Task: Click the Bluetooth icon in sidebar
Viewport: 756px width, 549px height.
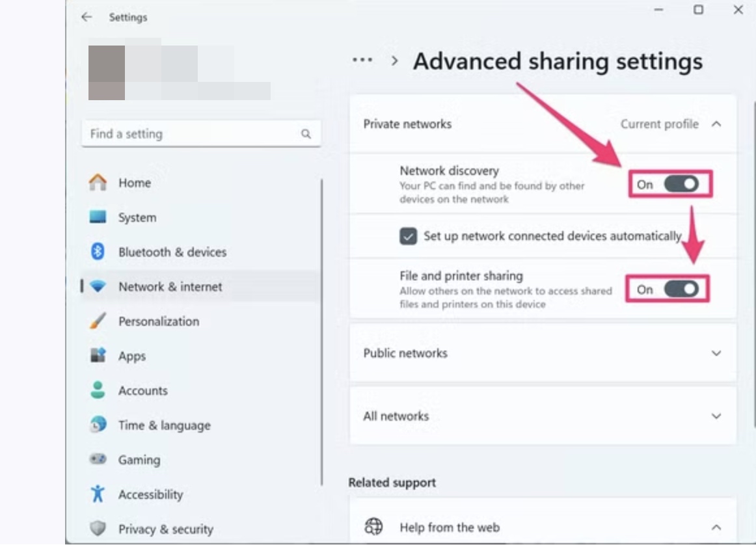Action: [x=98, y=252]
